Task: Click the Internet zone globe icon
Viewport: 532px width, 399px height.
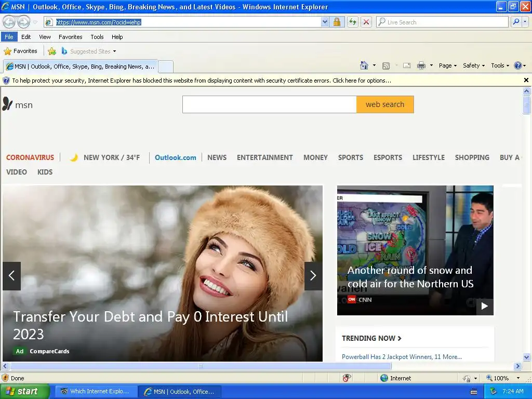Action: pyautogui.click(x=384, y=378)
